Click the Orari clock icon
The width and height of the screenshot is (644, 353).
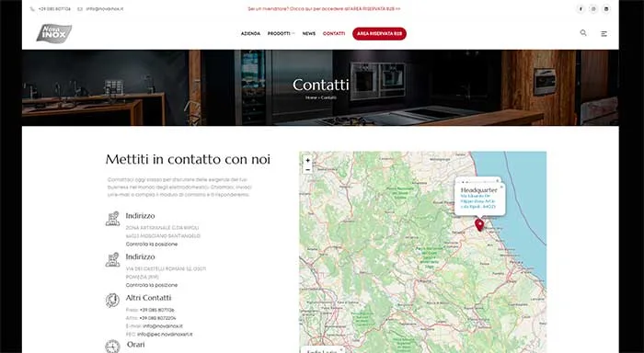(112, 346)
